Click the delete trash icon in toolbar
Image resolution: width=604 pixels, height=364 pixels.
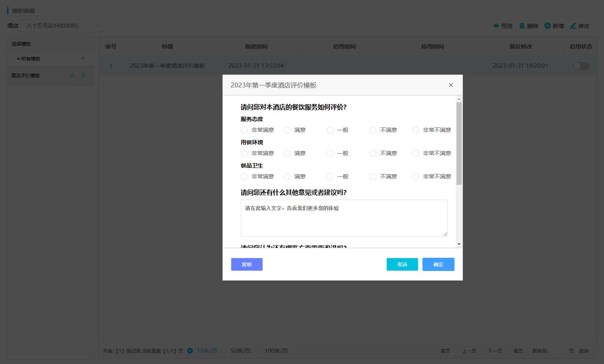point(522,26)
